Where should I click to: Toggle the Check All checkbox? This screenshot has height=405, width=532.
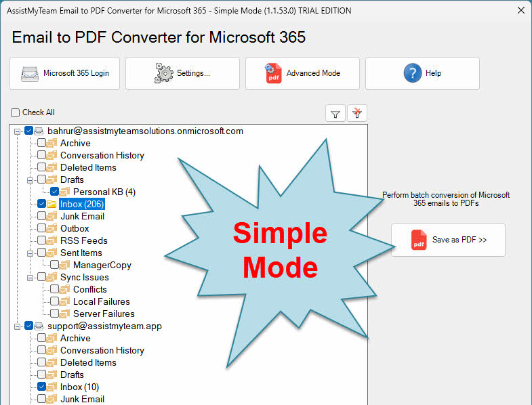point(16,112)
